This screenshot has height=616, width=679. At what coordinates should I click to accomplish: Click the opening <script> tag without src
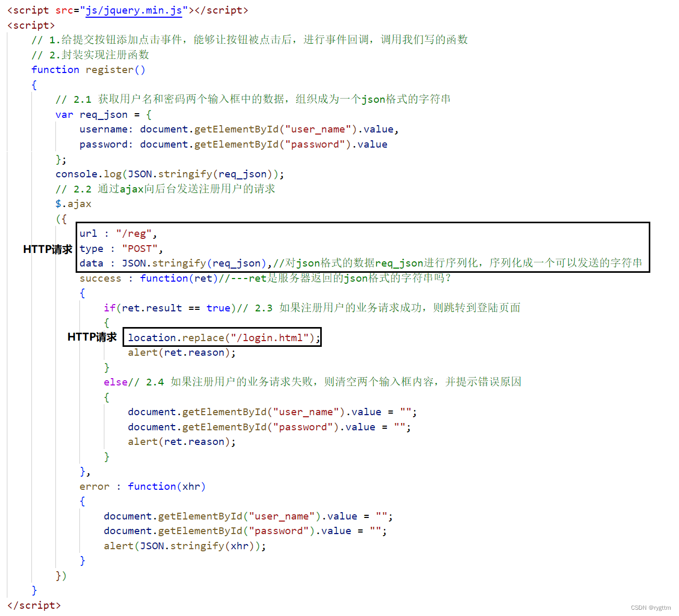click(x=31, y=26)
